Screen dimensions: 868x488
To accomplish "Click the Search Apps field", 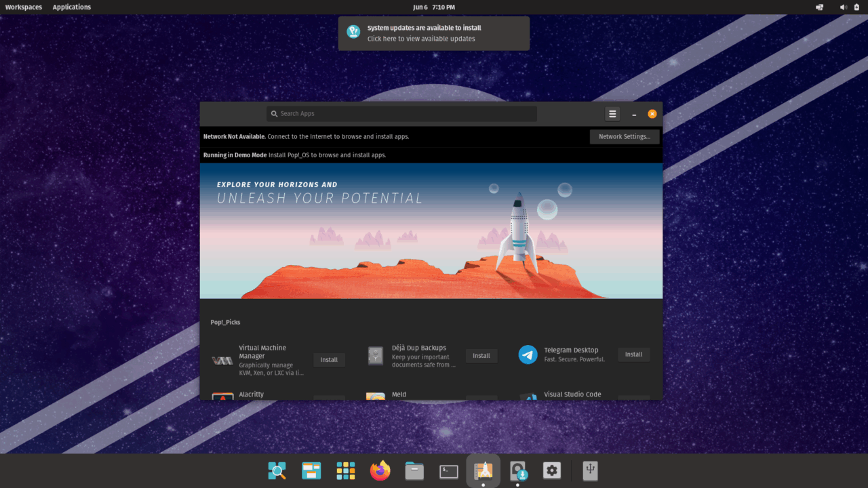I will (401, 114).
